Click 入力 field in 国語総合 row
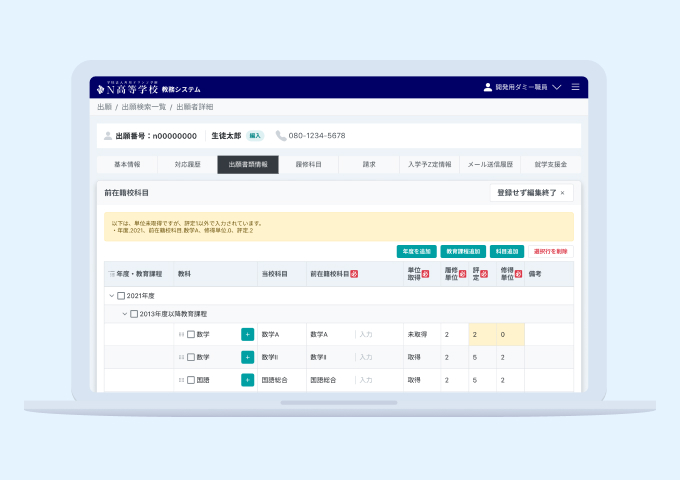680x480 pixels. click(366, 380)
